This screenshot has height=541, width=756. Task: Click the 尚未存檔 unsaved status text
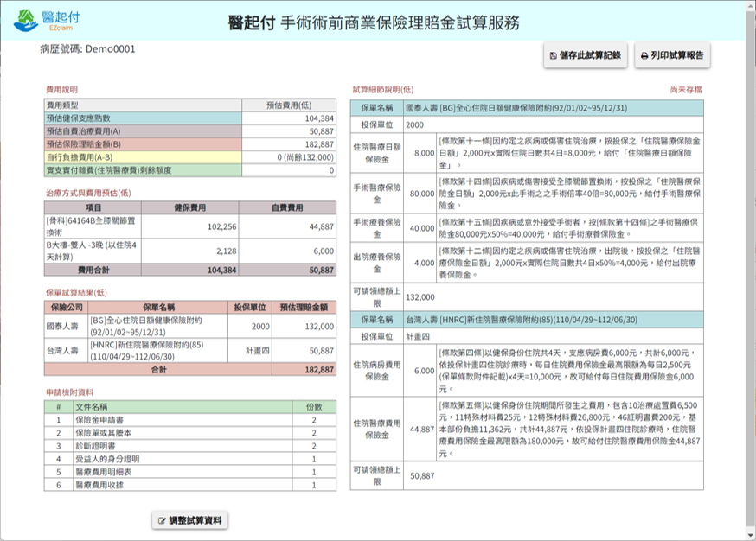pos(686,89)
